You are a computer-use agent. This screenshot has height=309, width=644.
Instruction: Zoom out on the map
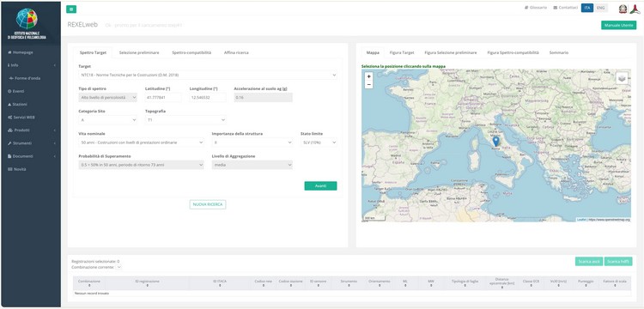(x=369, y=84)
